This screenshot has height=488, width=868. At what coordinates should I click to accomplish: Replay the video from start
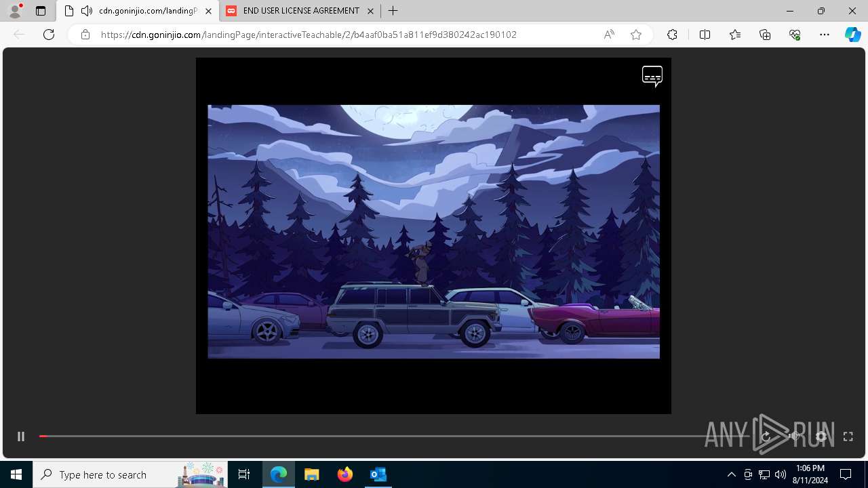pos(766,436)
